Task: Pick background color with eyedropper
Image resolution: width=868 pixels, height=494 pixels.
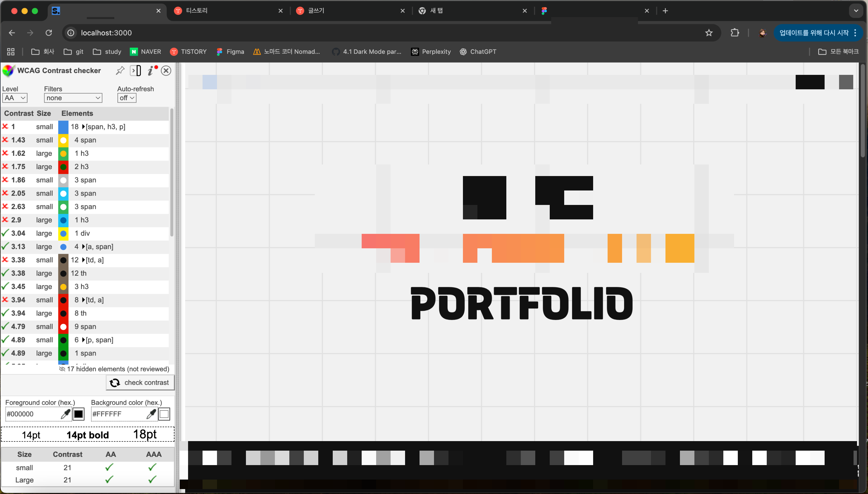Action: click(151, 414)
